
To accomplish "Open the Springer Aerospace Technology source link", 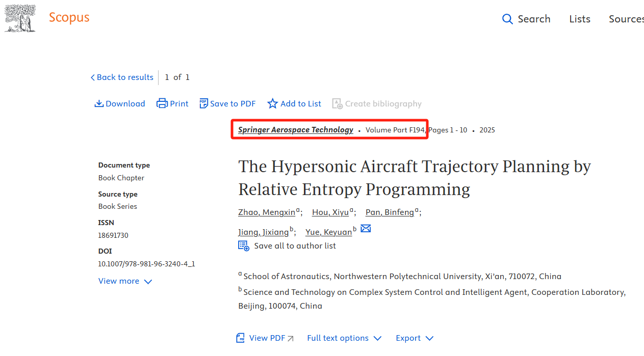I will (x=296, y=130).
